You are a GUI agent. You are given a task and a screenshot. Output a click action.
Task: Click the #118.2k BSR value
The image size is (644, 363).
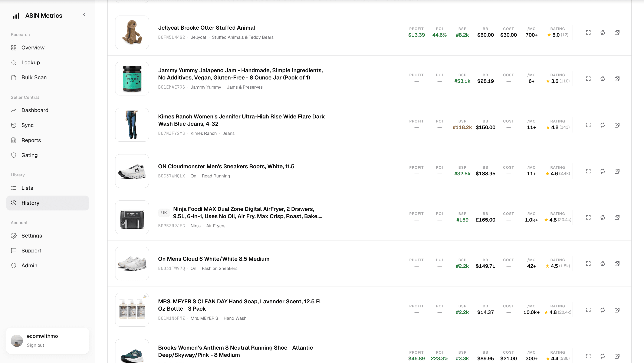point(462,128)
